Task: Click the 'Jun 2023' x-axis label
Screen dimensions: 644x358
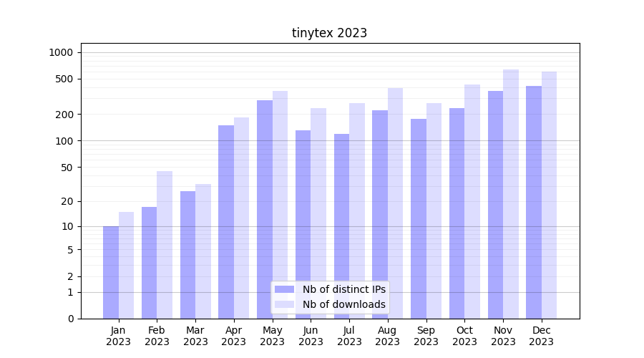Action: [x=311, y=336]
